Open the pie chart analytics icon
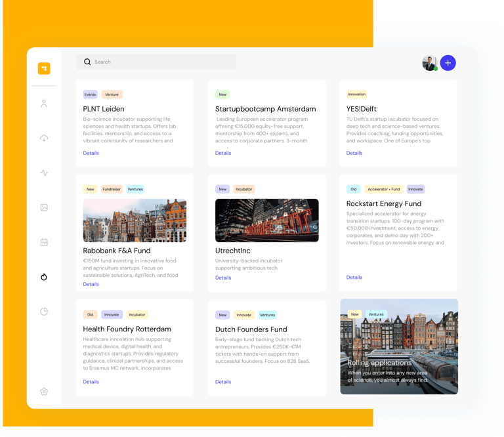This screenshot has height=437, width=504. click(x=44, y=312)
